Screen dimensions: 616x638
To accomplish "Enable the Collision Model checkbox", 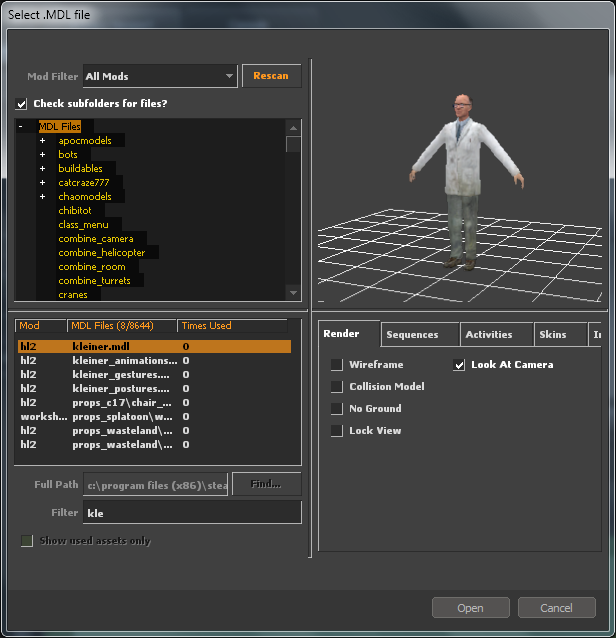I will click(x=337, y=387).
